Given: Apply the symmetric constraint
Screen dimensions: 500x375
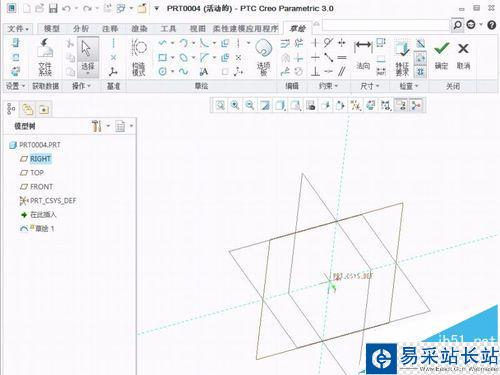Looking at the screenshot, I should pos(342,43).
